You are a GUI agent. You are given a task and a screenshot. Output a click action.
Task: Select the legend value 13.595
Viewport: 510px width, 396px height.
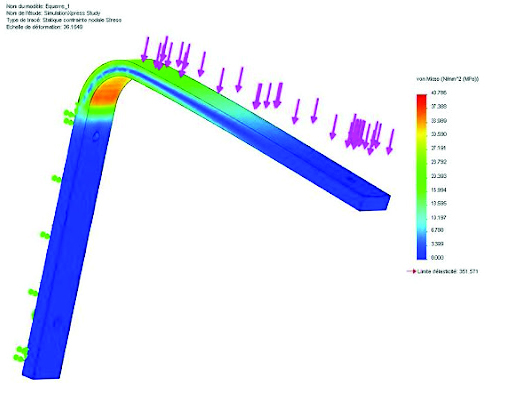point(439,203)
